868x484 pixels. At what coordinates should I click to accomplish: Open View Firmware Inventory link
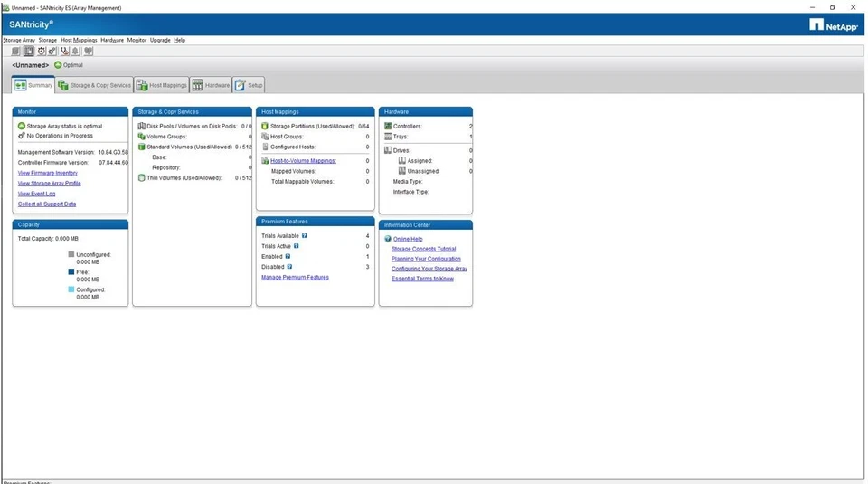[48, 173]
